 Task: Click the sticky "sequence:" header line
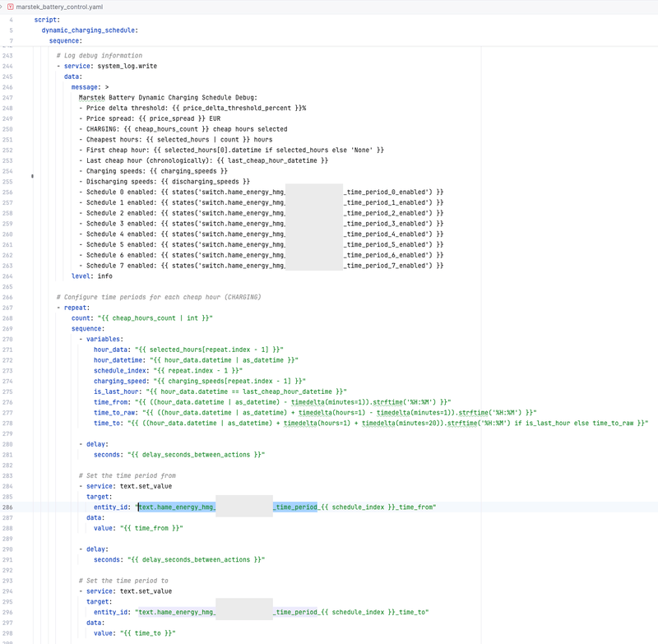point(65,40)
